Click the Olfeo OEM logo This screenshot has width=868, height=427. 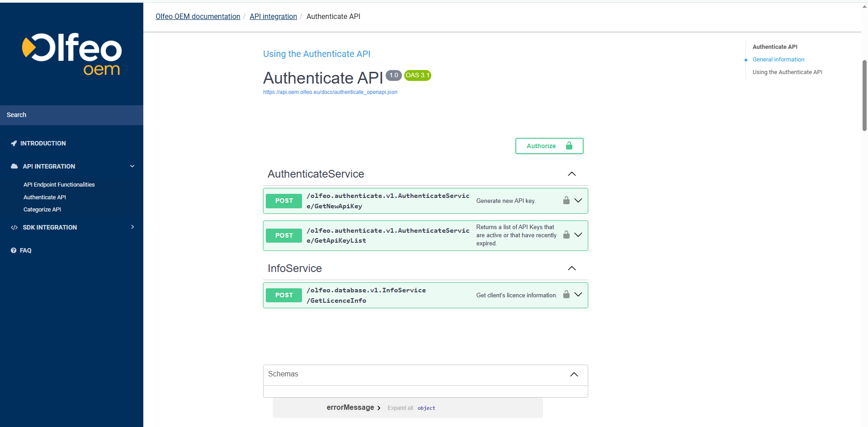(x=72, y=54)
